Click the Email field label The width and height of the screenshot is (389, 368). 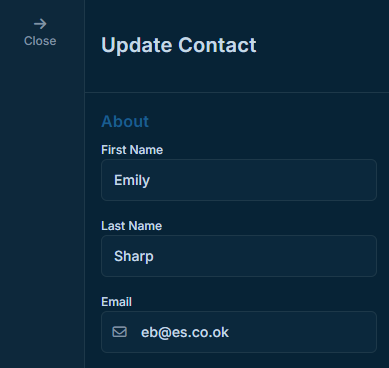117,302
